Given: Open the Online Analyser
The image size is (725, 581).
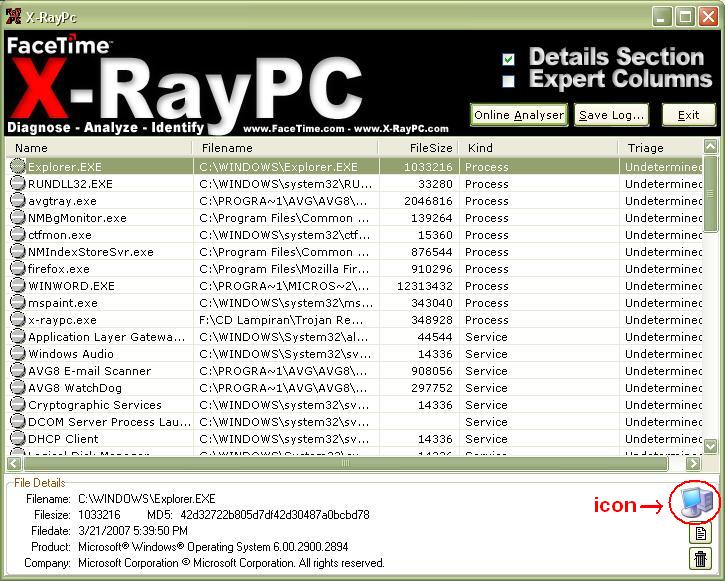Looking at the screenshot, I should click(x=519, y=115).
